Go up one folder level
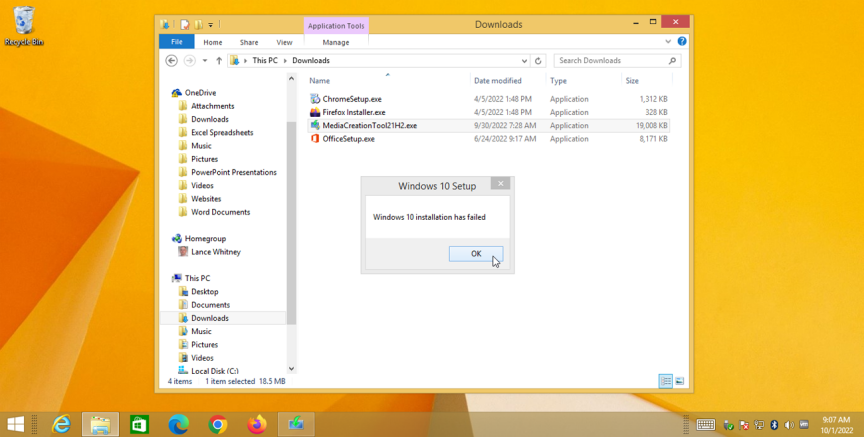The height and width of the screenshot is (437, 864). coord(219,61)
